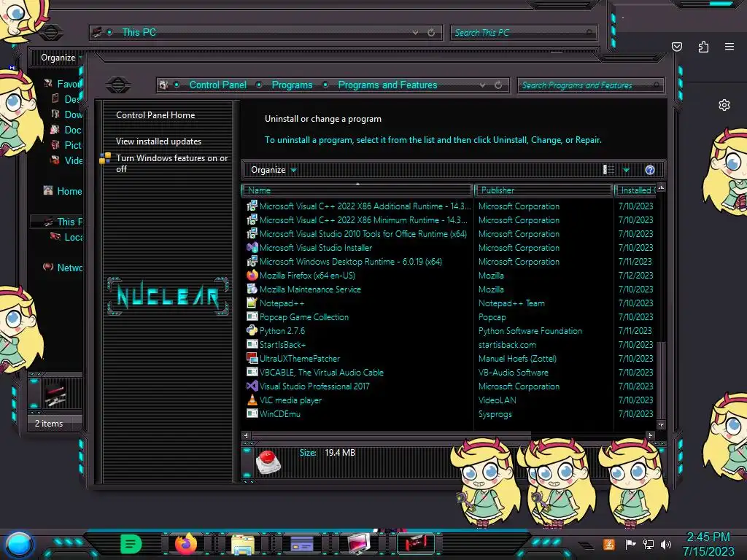
Task: Open File Explorer from the taskbar
Action: tap(242, 544)
